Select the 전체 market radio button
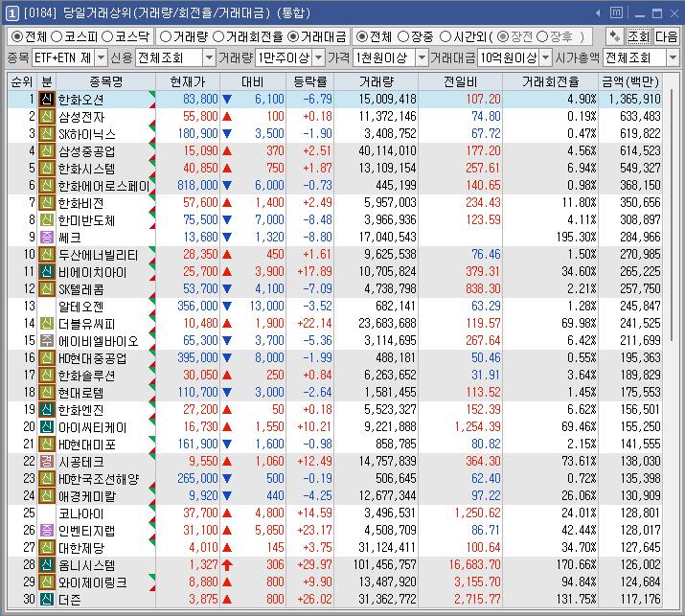685x616 pixels. click(x=17, y=36)
